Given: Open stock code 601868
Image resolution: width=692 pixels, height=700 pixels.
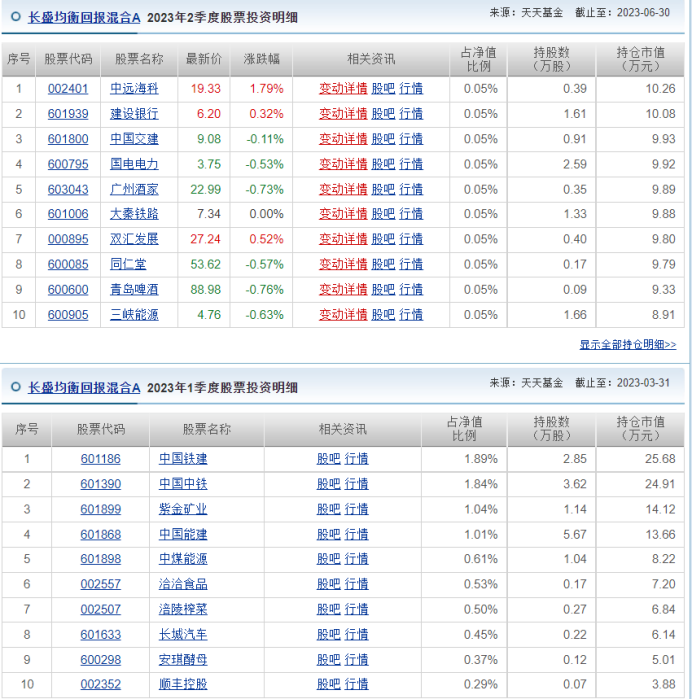Looking at the screenshot, I should point(100,535).
